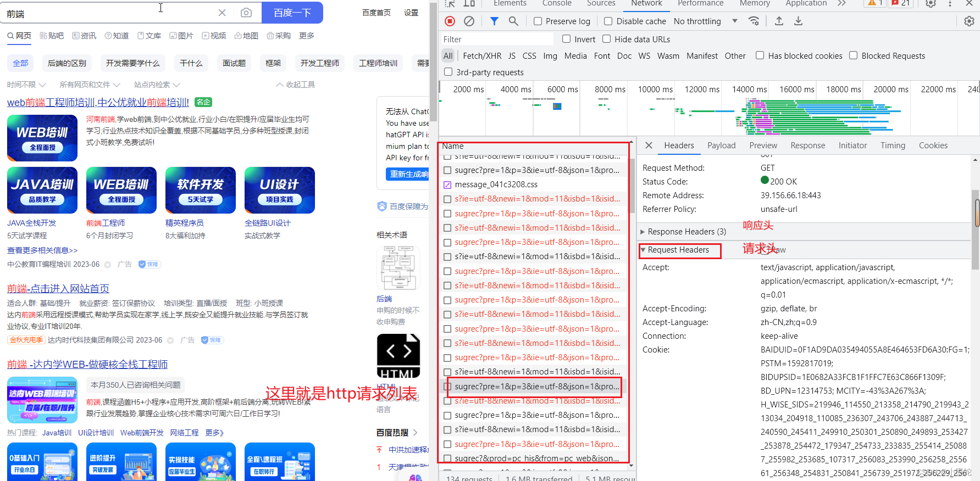Export HAR file download icon
This screenshot has width=980, height=481.
pos(798,21)
